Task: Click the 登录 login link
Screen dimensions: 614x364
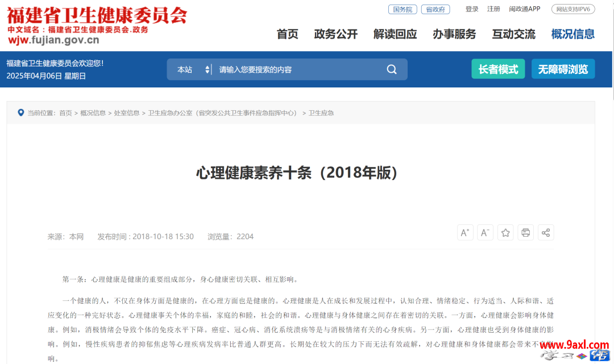Action: [x=472, y=9]
